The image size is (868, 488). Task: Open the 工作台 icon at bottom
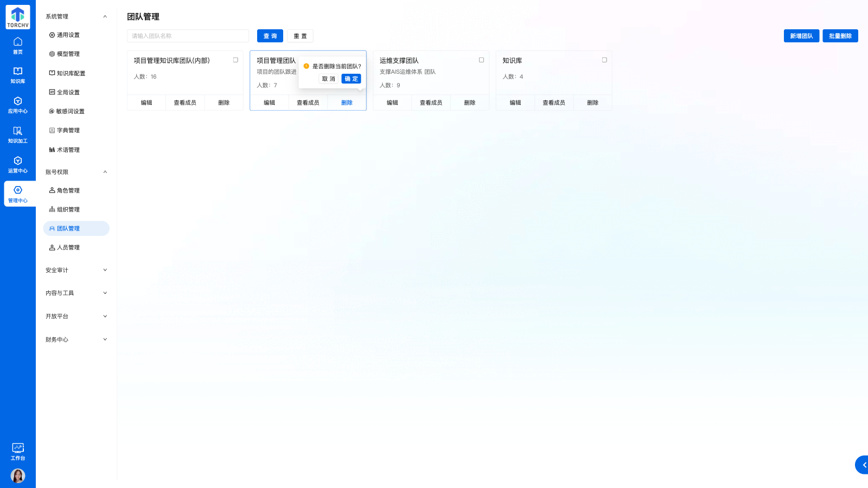18,451
